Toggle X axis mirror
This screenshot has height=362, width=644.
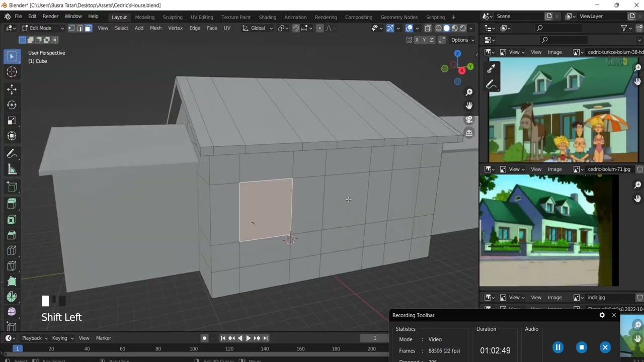(x=417, y=40)
